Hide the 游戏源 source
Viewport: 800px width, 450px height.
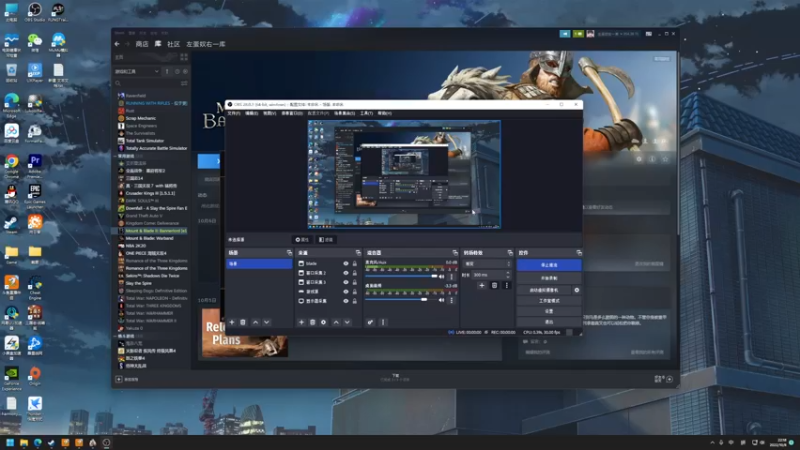(345, 292)
